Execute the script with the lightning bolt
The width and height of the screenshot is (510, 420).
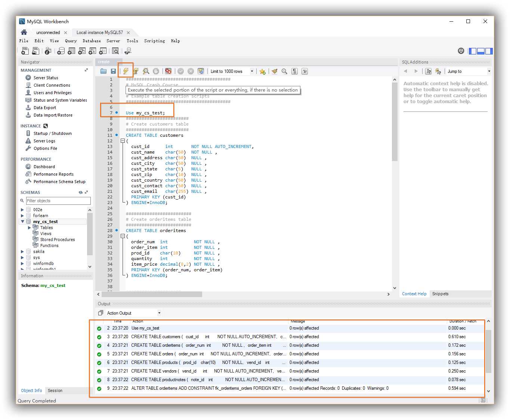(x=126, y=71)
